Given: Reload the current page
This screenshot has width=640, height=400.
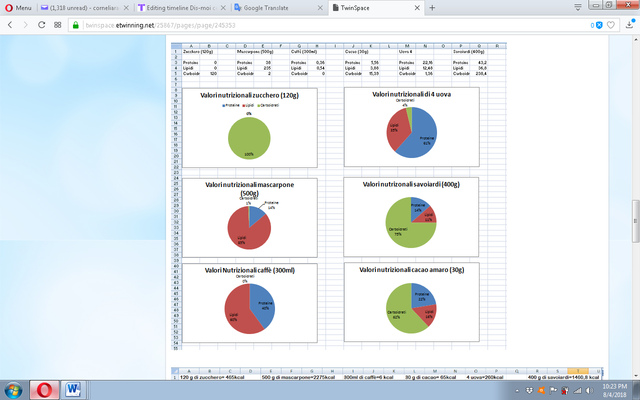Looking at the screenshot, I should pos(41,25).
